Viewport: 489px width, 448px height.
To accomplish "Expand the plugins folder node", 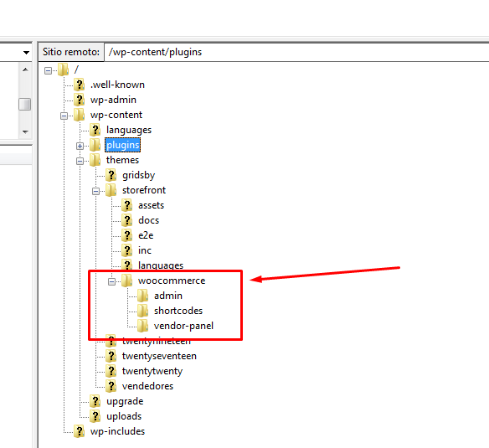I will click(x=80, y=146).
